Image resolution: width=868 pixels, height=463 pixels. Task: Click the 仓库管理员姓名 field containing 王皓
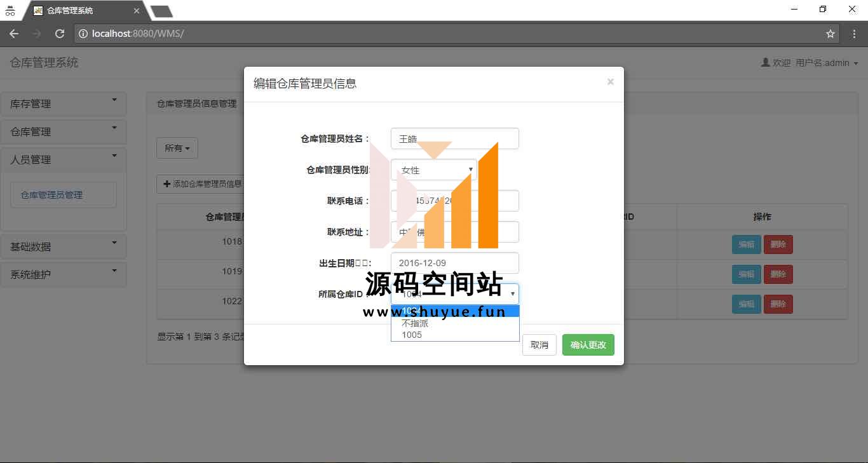[x=454, y=138]
